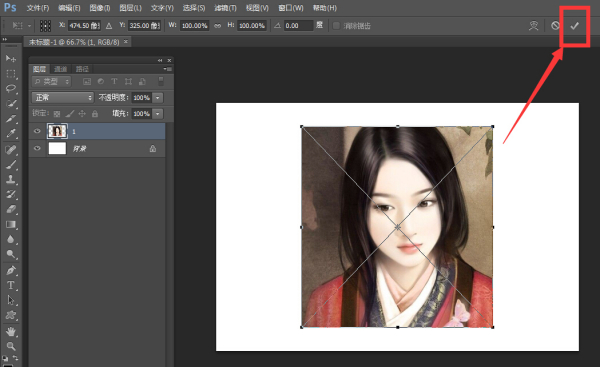The height and width of the screenshot is (367, 600).
Task: Filter layers by smart object icon
Action: pyautogui.click(x=142, y=82)
